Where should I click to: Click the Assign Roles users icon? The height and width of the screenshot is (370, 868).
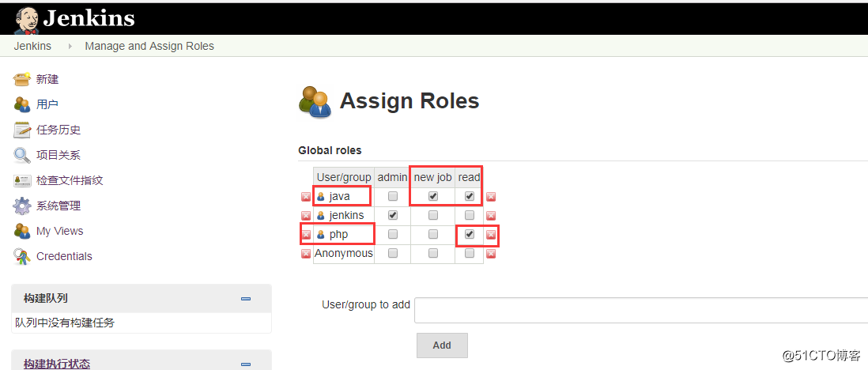tap(315, 102)
